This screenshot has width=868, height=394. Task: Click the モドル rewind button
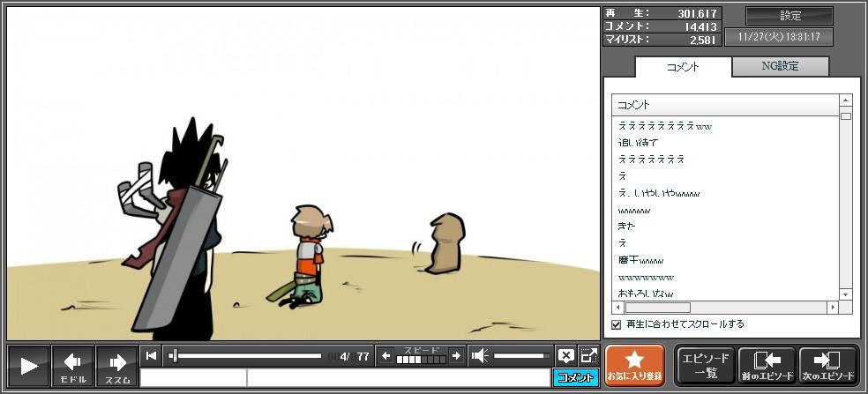point(73,366)
